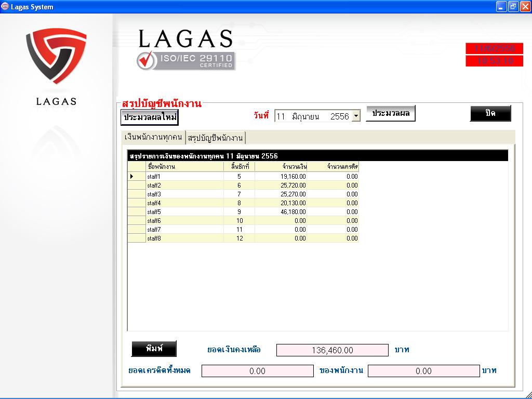This screenshot has height=399, width=532.
Task: Click the จำนวนเงิน column header
Action: pos(281,167)
